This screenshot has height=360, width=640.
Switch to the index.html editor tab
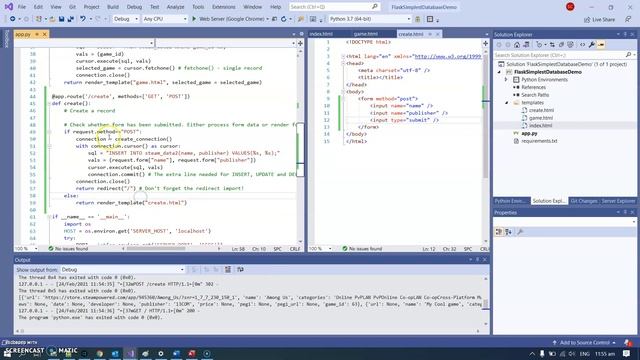tap(321, 34)
